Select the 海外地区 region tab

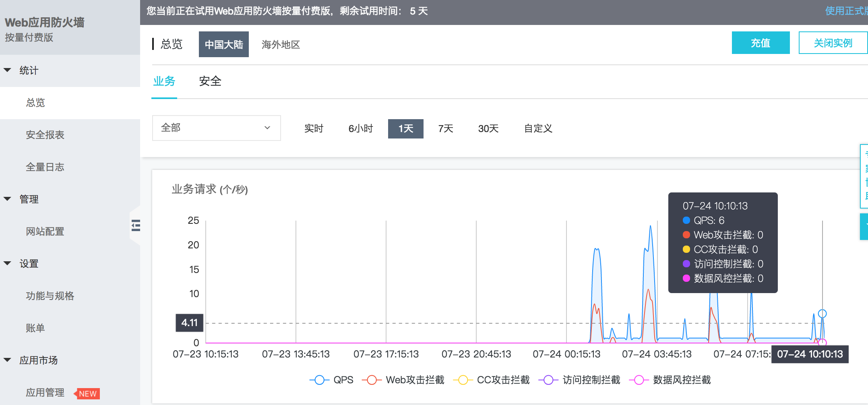281,44
